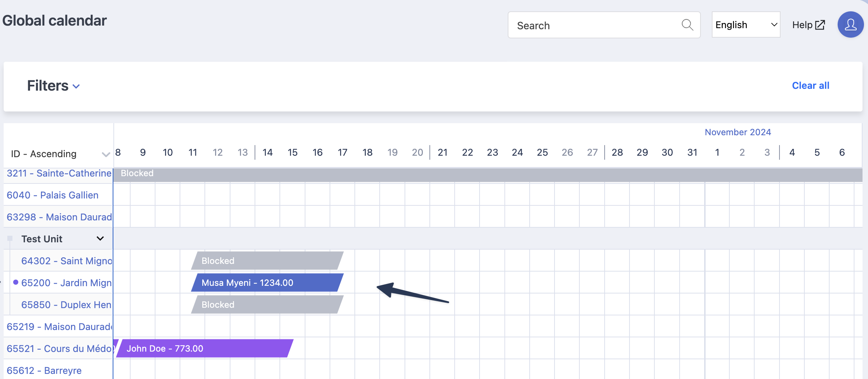The image size is (868, 379).
Task: Expand the Filters section
Action: click(x=53, y=86)
